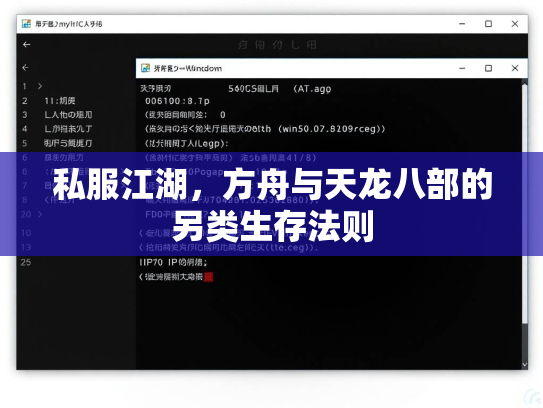Expand the chevron next to line 1
This screenshot has height=408, width=543.
click(40, 86)
